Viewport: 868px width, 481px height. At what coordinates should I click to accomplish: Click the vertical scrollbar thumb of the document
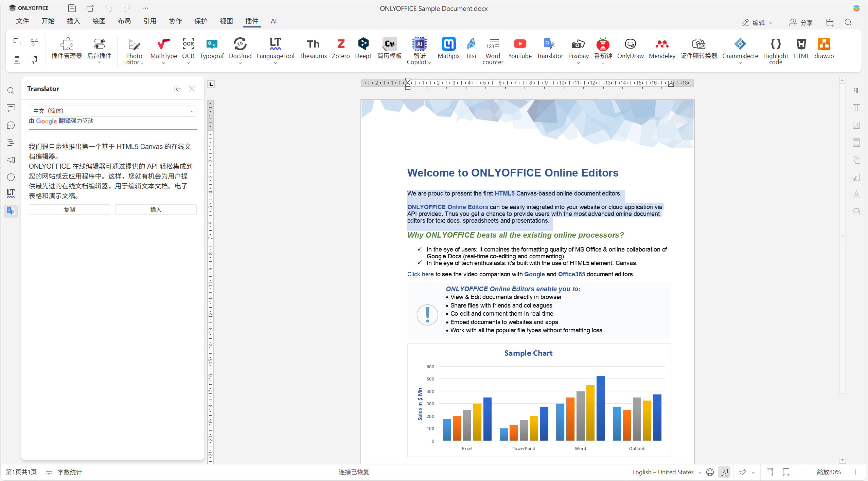[842, 239]
